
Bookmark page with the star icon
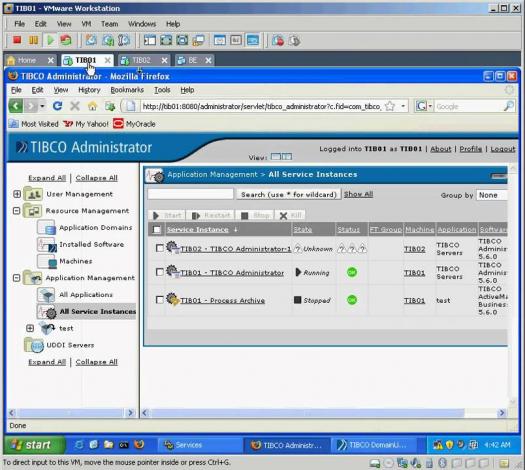click(390, 106)
